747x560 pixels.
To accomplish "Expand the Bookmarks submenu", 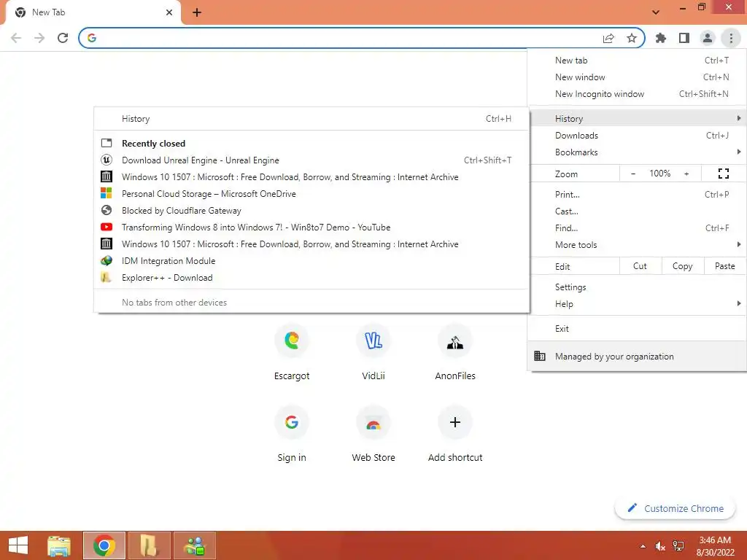I will 637,152.
